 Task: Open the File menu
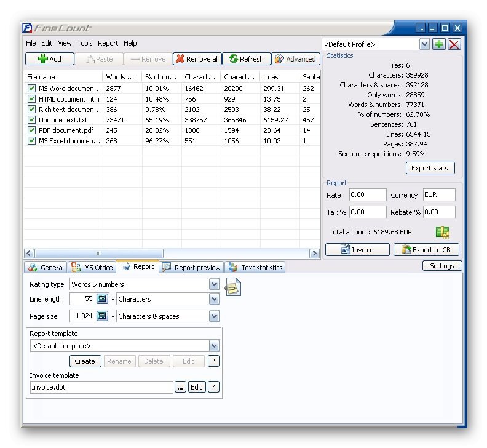coord(31,43)
